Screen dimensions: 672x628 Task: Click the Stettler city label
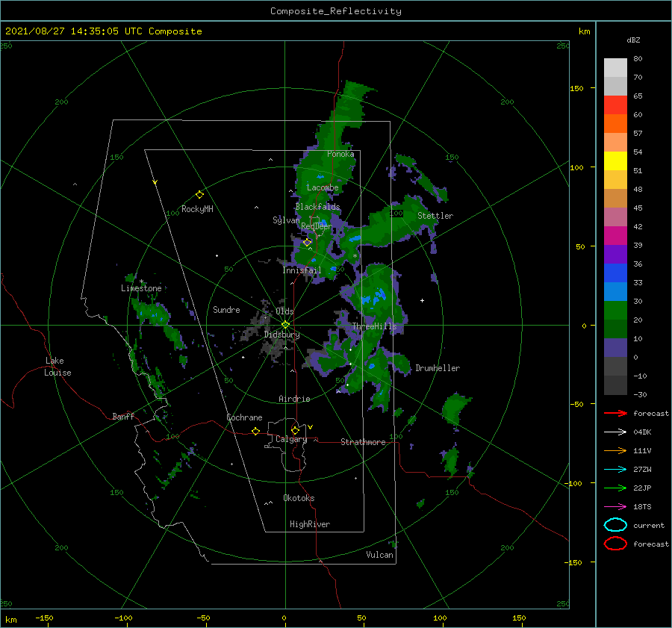click(x=435, y=216)
